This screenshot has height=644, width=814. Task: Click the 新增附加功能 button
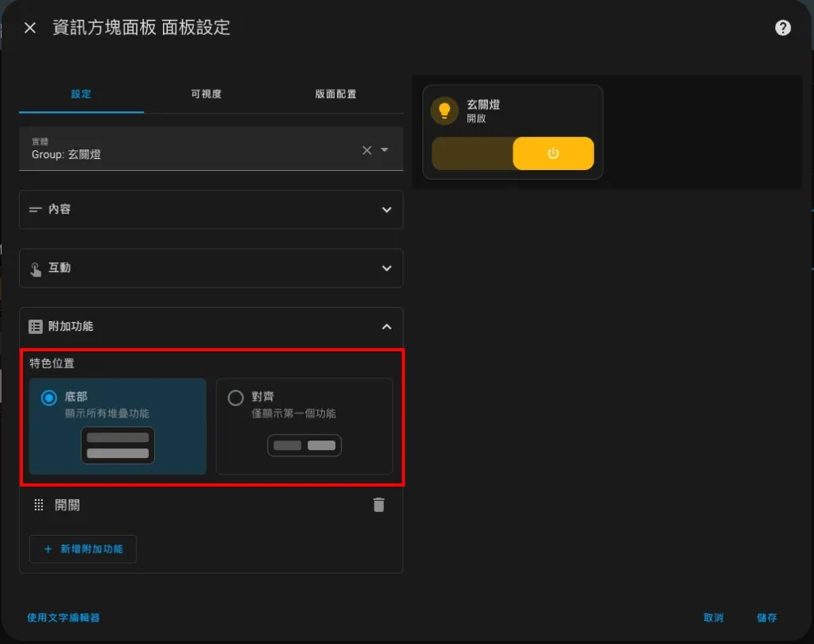83,549
